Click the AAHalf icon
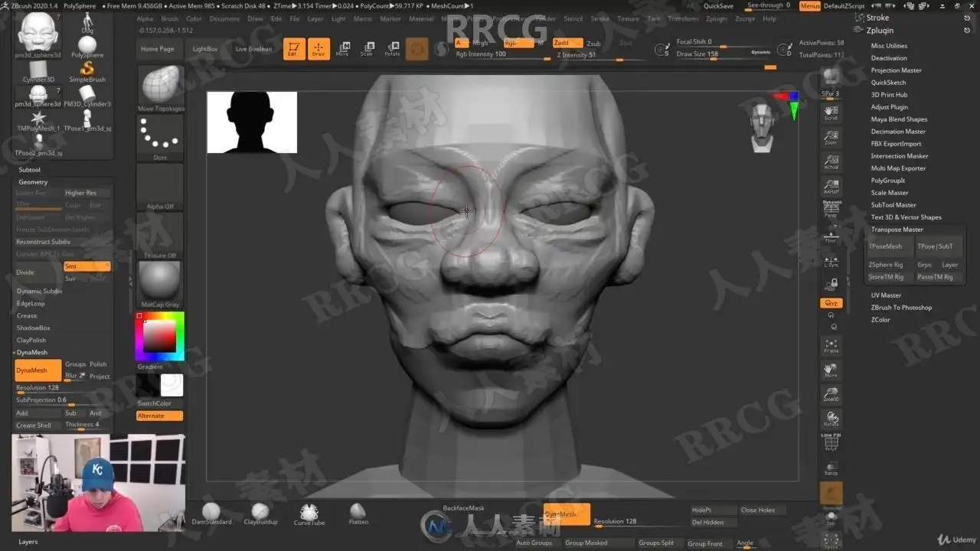Viewport: 980px width, 551px height. pos(831,187)
